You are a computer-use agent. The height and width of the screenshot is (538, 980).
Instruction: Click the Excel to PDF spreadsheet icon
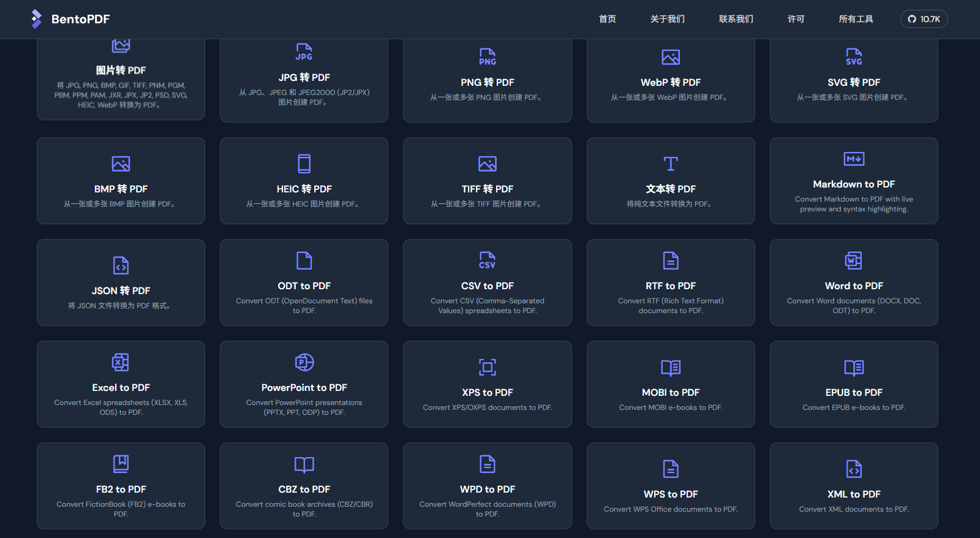coord(121,362)
